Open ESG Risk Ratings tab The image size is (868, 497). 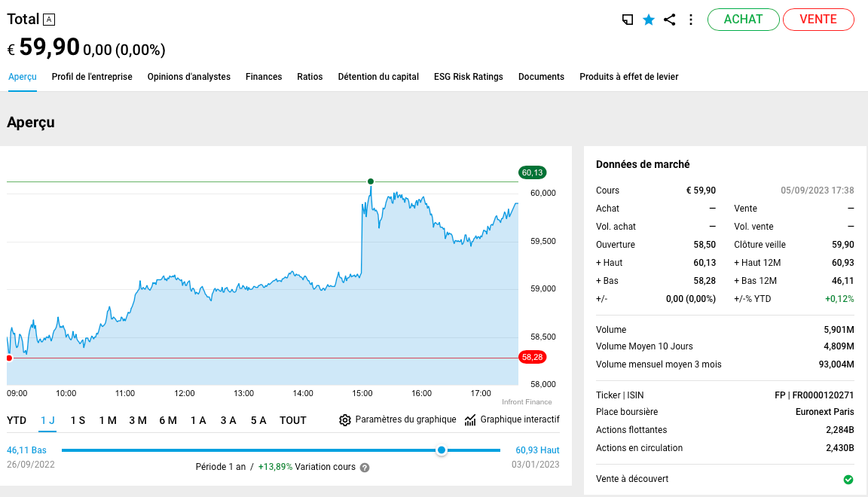469,77
